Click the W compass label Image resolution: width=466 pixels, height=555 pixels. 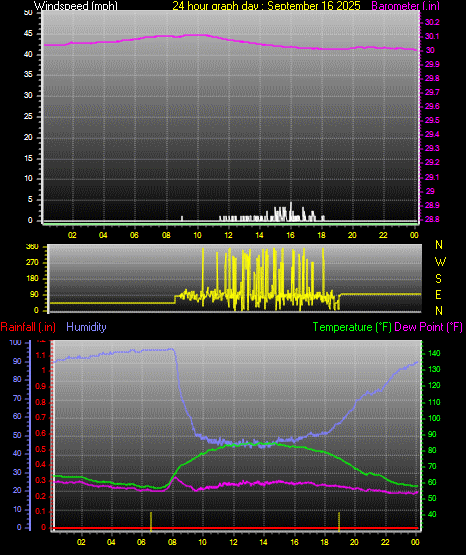pyautogui.click(x=440, y=262)
